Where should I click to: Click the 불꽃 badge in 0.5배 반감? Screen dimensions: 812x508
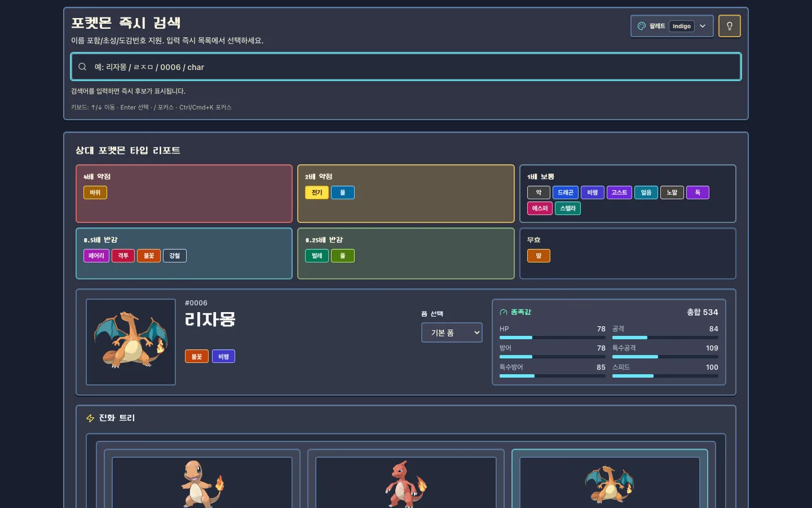(149, 256)
